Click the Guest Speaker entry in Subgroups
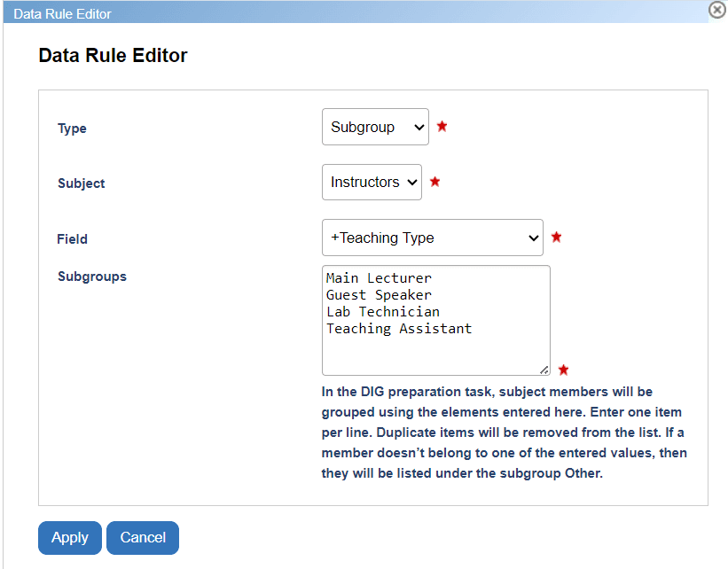This screenshot has width=728, height=569. click(379, 295)
